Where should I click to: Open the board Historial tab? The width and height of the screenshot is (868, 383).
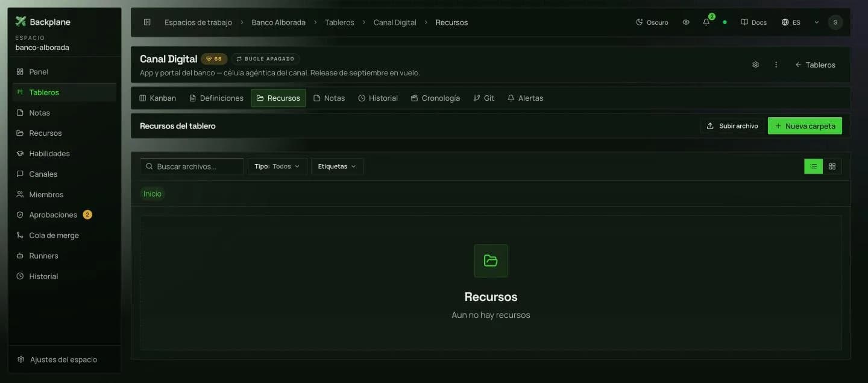coord(378,98)
